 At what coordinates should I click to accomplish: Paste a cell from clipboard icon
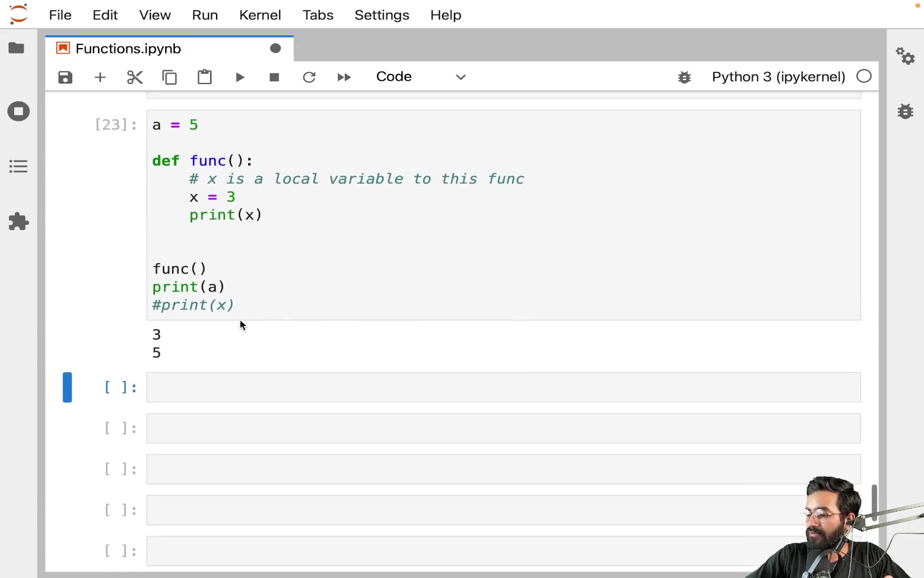click(x=205, y=77)
